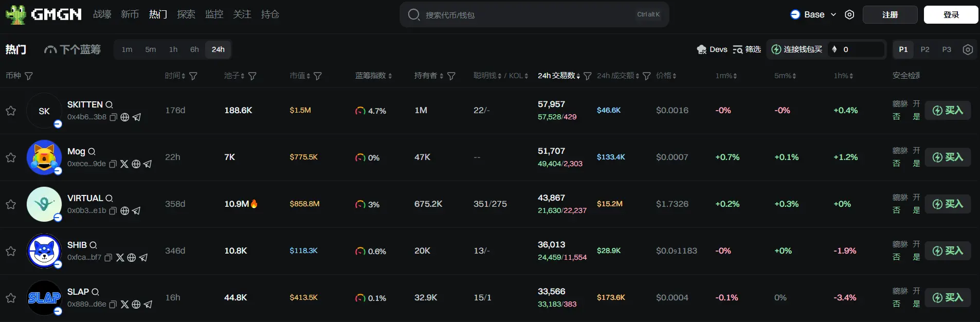
Task: Toggle the favorite star for VIRTUAL
Action: pyautogui.click(x=11, y=204)
